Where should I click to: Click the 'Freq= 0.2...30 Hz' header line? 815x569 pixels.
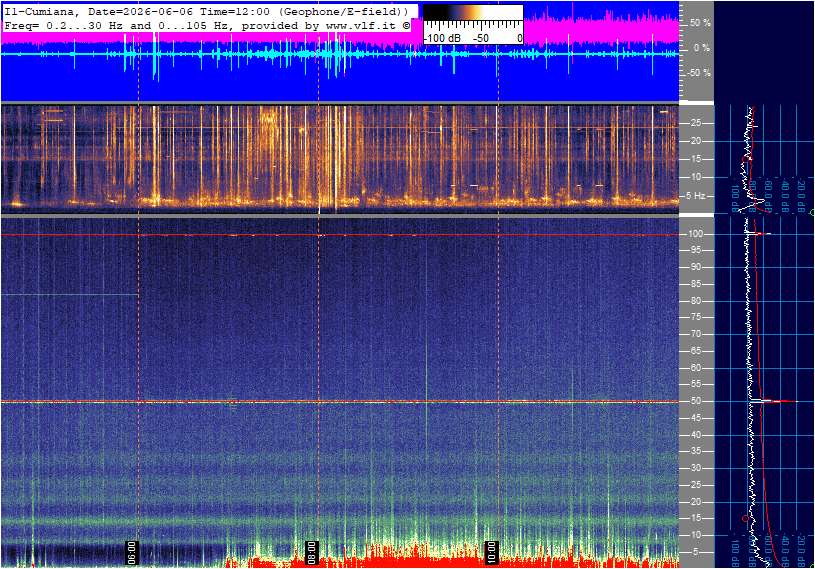point(207,25)
